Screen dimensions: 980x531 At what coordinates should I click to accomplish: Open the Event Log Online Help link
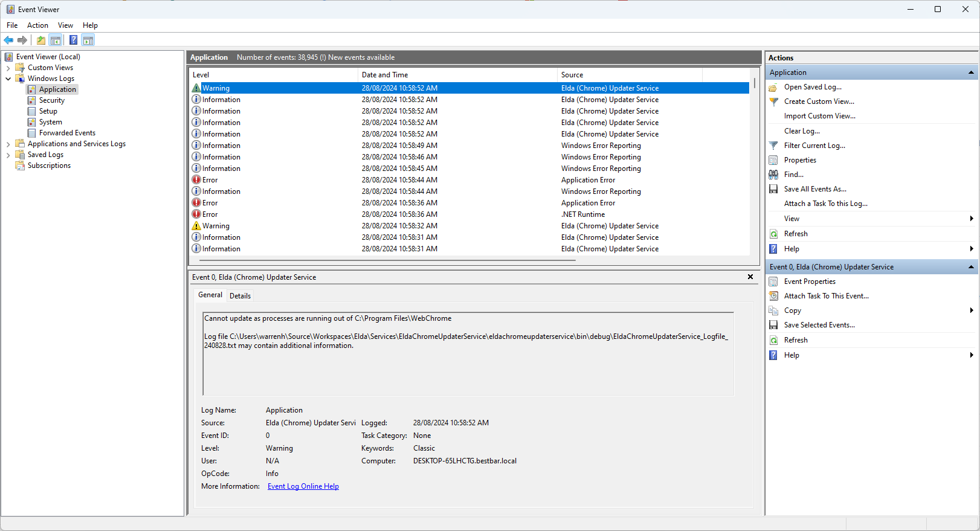[303, 486]
